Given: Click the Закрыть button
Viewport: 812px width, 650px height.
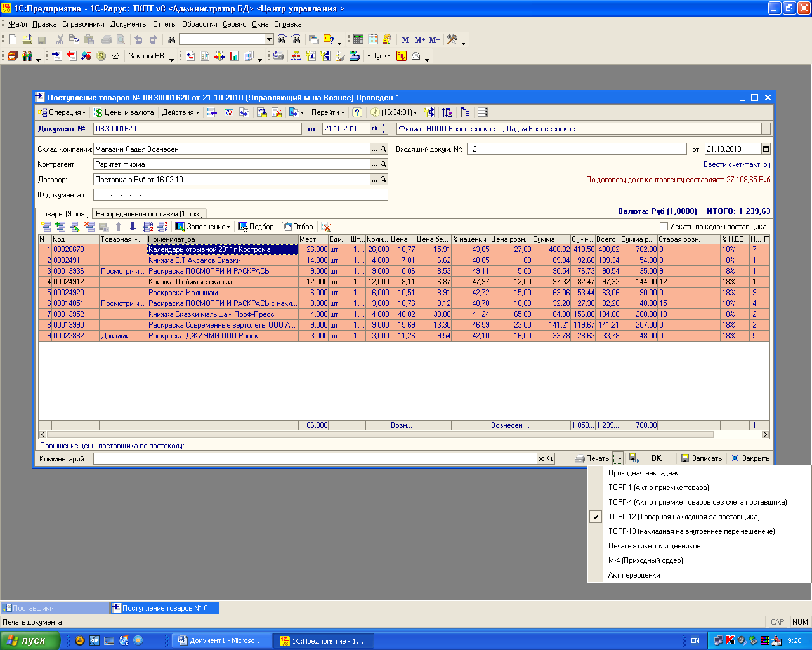Looking at the screenshot, I should pos(750,458).
